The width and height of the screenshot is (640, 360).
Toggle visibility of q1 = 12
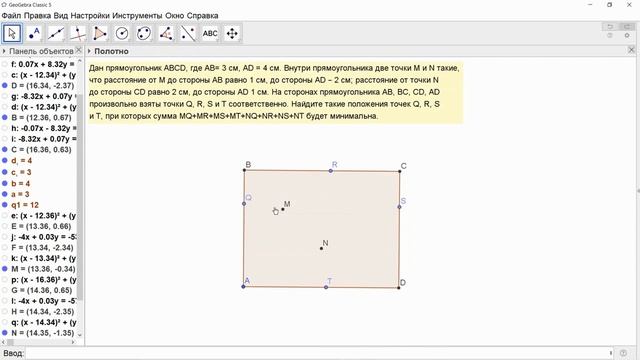click(x=5, y=205)
